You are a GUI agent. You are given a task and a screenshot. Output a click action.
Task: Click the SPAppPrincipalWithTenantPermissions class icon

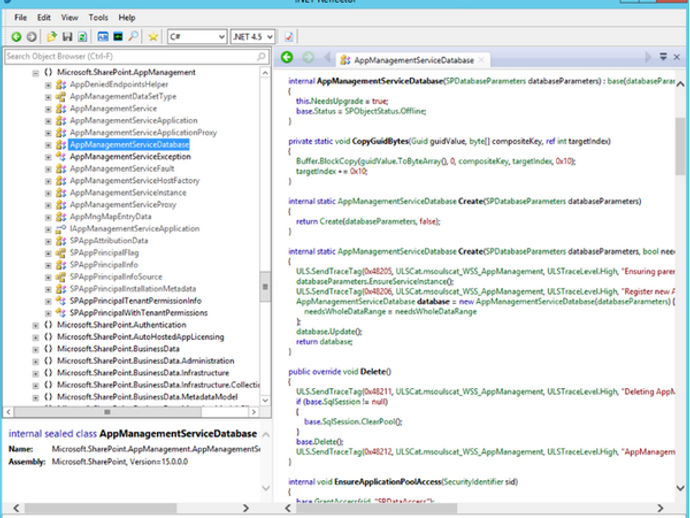(61, 313)
